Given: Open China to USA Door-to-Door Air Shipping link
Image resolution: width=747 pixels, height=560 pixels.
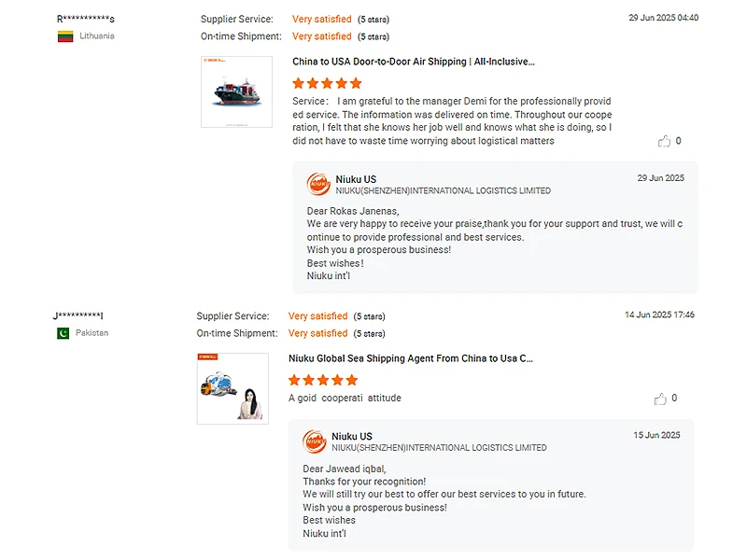Looking at the screenshot, I should 414,62.
